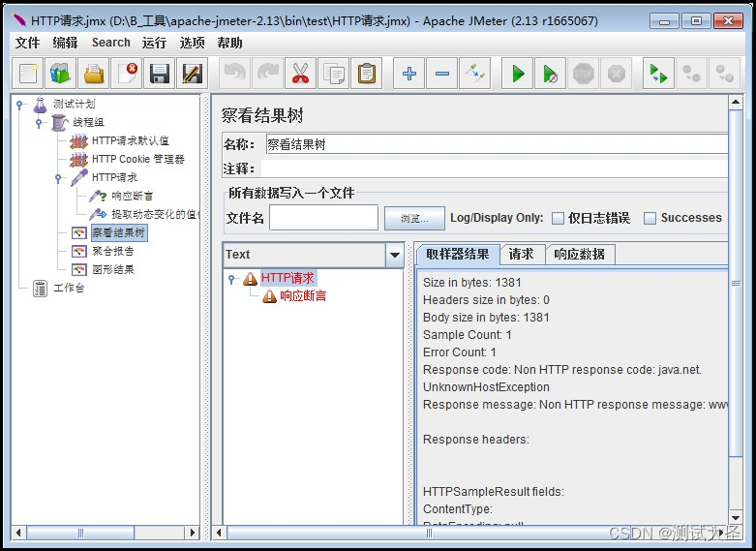Screen dimensions: 756x551
Task: Open the 编辑 menu
Action: [65, 43]
